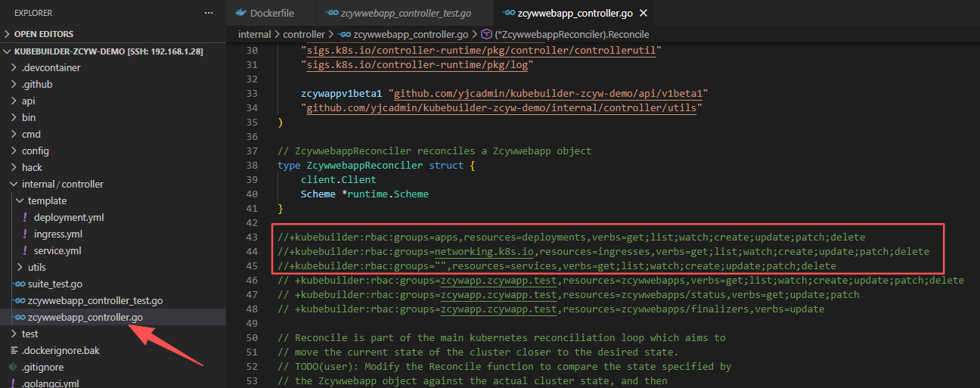Open Explorer more actions ellipsis menu
Image resolution: width=980 pixels, height=388 pixels.
pyautogui.click(x=209, y=13)
